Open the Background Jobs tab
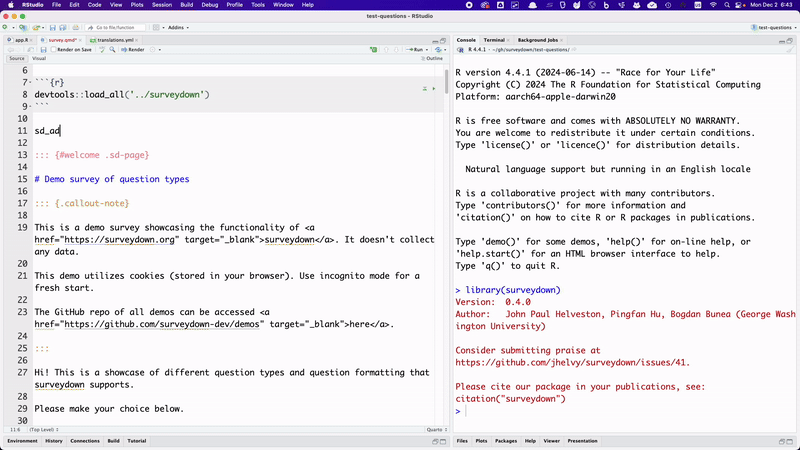This screenshot has height=450, width=800. (538, 40)
